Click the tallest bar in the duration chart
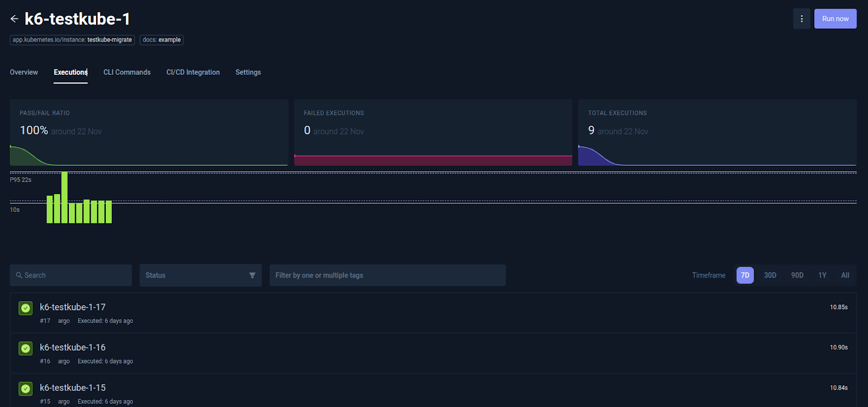 [x=65, y=197]
